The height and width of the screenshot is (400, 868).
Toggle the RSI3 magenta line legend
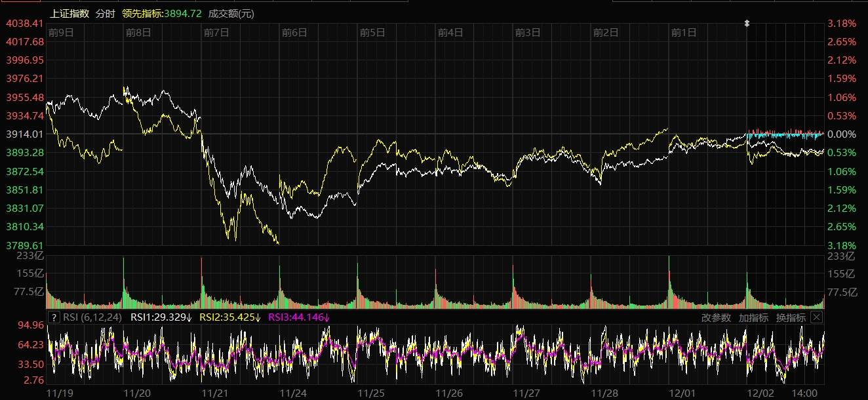[299, 317]
